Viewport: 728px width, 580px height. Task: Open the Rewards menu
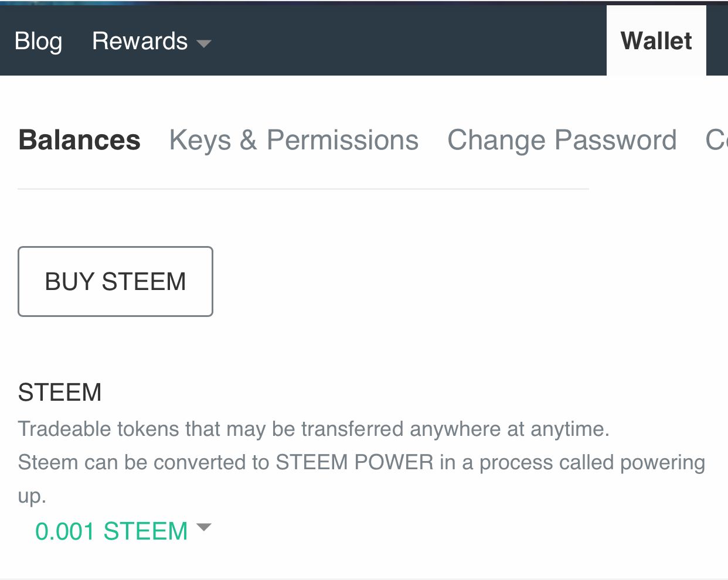[140, 42]
